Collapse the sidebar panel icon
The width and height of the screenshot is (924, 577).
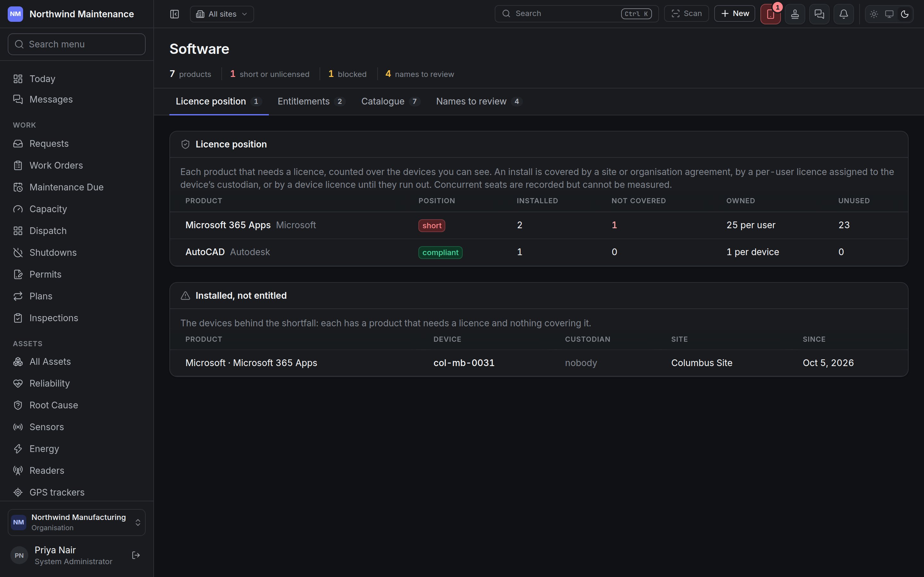click(175, 14)
